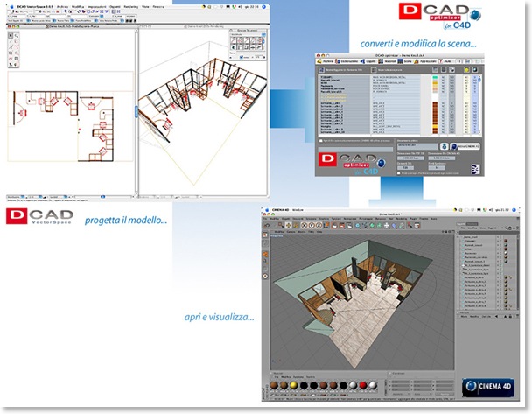Tick the 'Mostra sempre Preferenze' checkbox in optimizer
The height and width of the screenshot is (414, 532).
click(x=399, y=173)
